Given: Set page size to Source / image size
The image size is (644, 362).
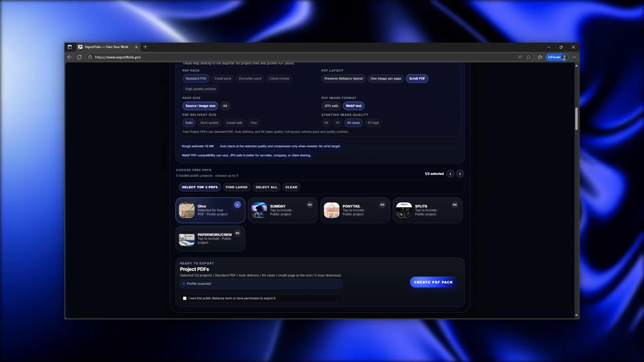Looking at the screenshot, I should [200, 106].
